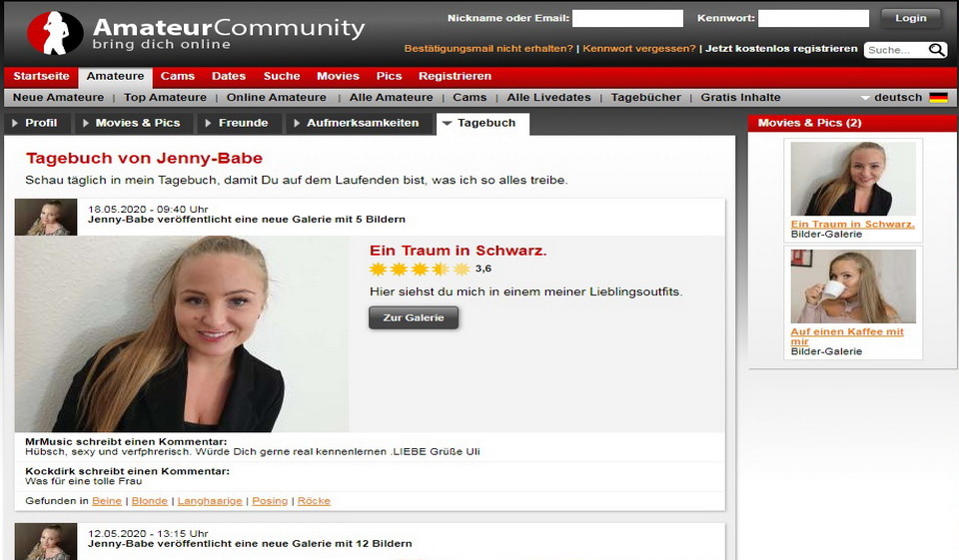Screen dimensions: 959x560
Task: Click the Ein Traum in Schwarz heading
Action: tap(459, 251)
